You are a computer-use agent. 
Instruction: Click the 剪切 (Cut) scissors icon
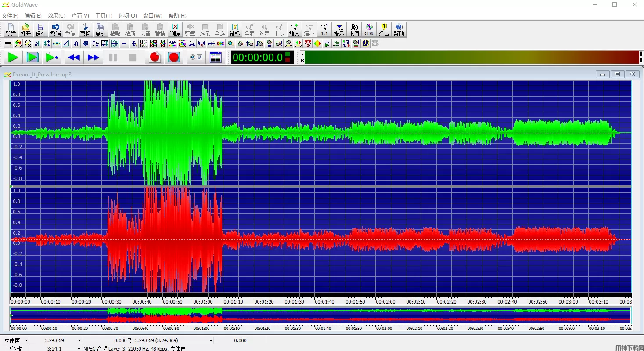(x=85, y=29)
